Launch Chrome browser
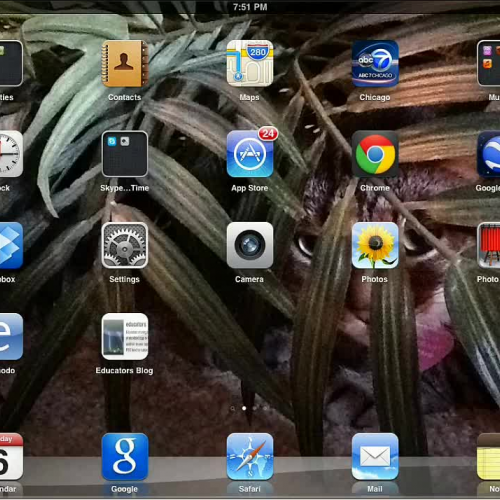Screen dimensions: 500x500 click(375, 154)
